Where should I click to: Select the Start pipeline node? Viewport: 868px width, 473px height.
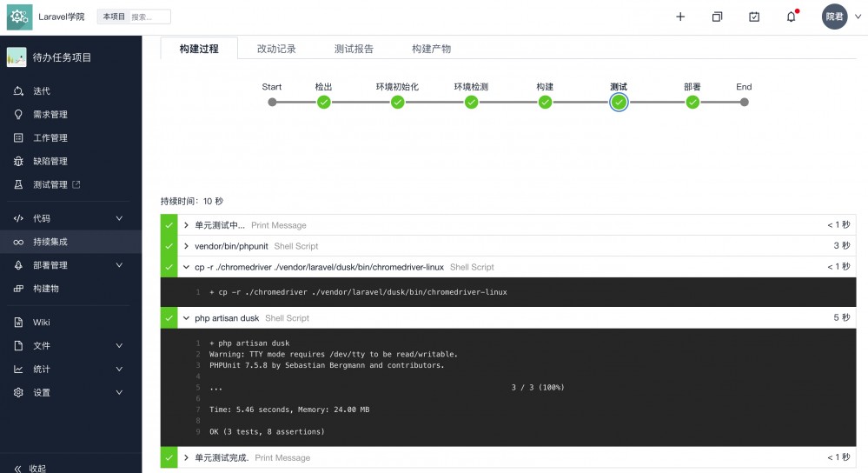coord(272,102)
